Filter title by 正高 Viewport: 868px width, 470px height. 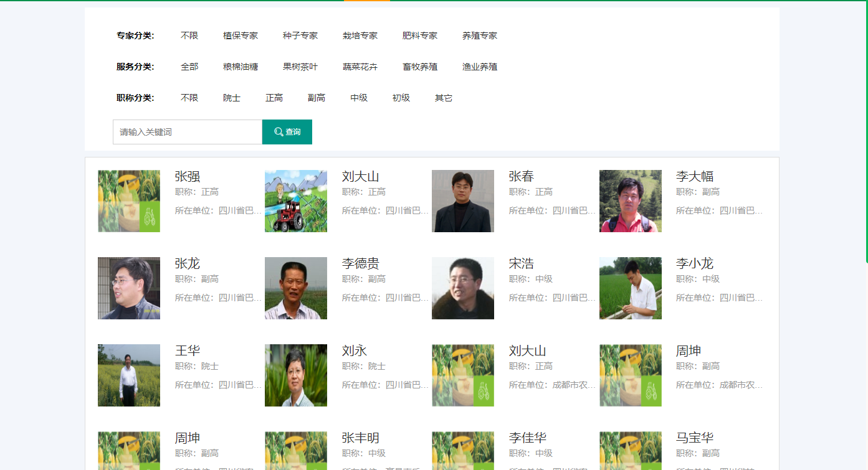click(x=274, y=98)
